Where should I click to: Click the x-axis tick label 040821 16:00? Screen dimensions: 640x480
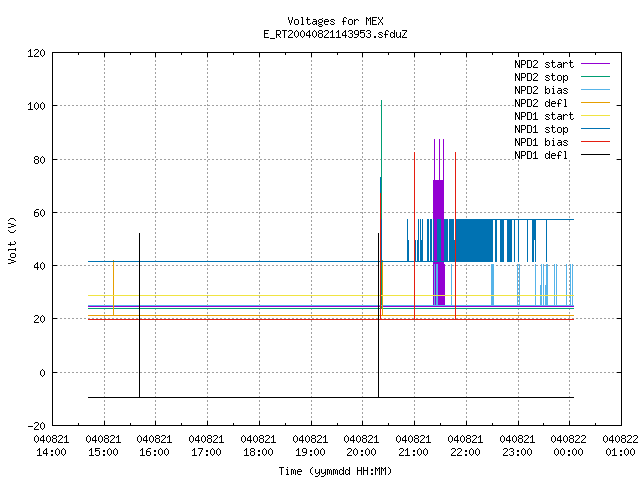154,446
